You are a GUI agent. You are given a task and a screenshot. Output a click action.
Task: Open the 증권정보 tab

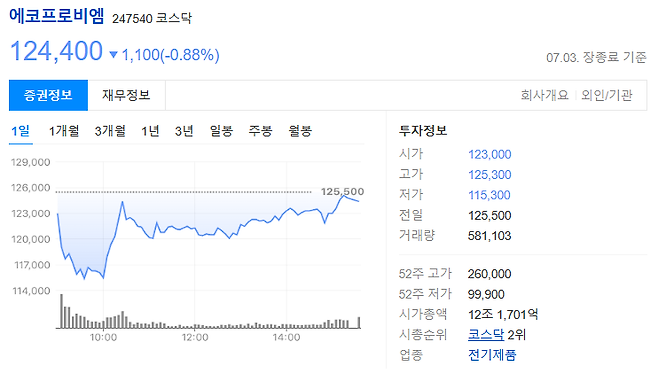coord(48,95)
